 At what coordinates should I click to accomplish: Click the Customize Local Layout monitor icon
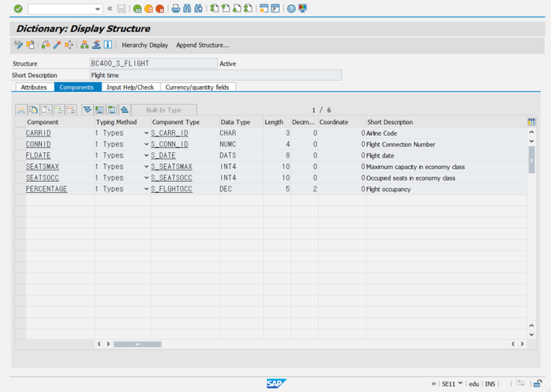(x=302, y=8)
